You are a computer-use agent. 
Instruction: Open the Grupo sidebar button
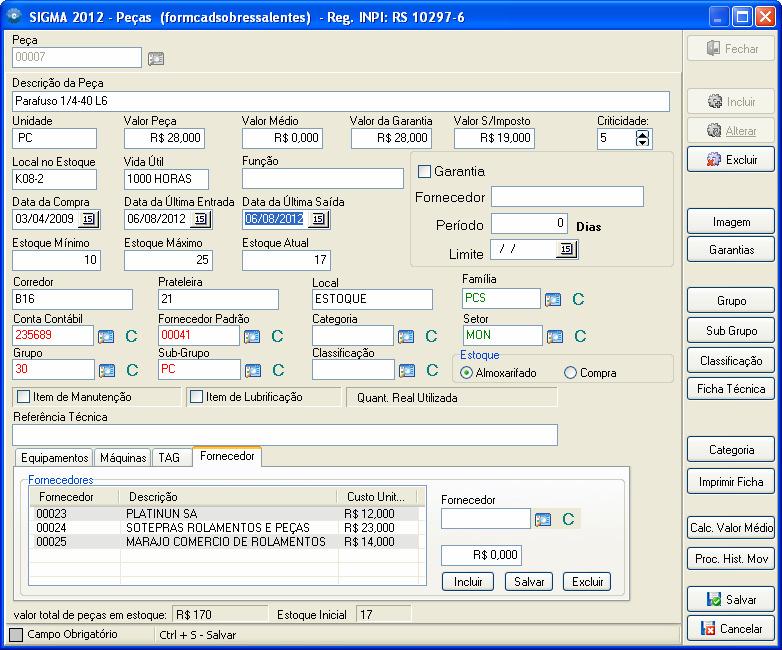pos(731,301)
